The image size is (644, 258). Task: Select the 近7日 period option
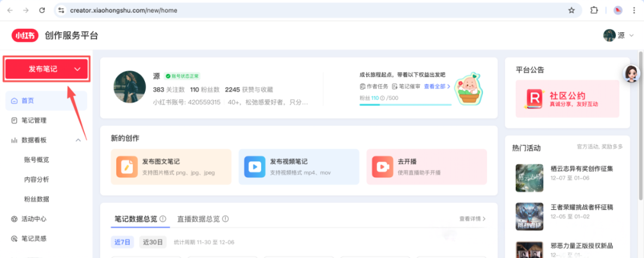click(x=122, y=242)
